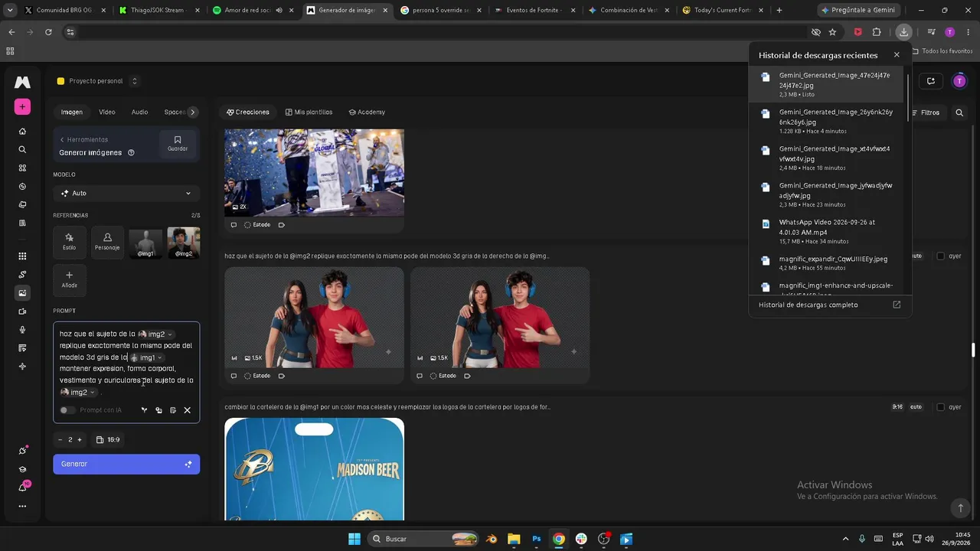Switch to the Video tab
Screen dimensions: 980x551
(107, 112)
